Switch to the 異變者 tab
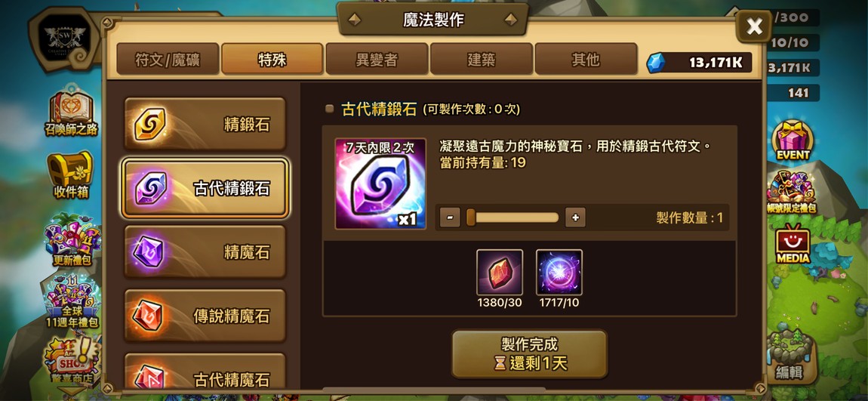This screenshot has width=868, height=401. pyautogui.click(x=377, y=59)
